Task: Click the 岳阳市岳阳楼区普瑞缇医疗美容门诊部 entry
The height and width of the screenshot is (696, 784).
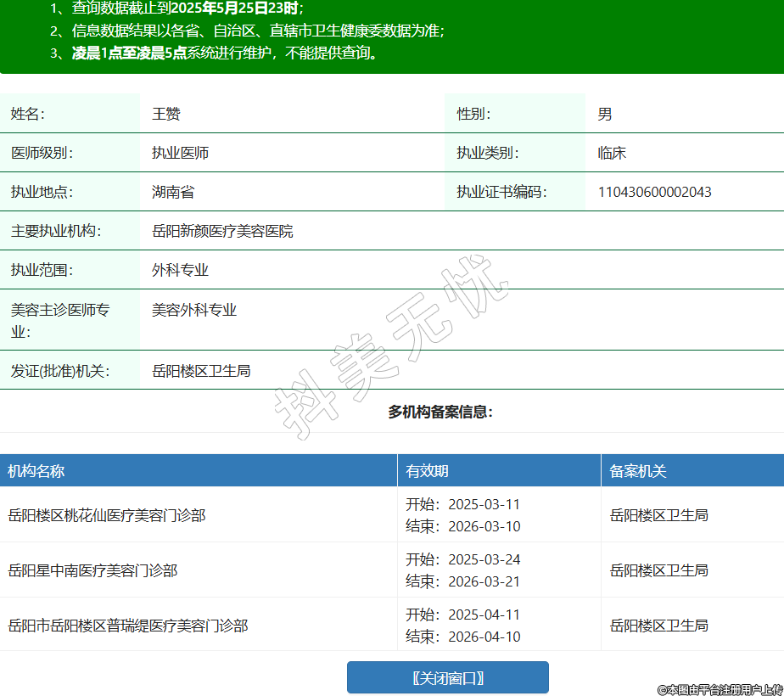Action: point(128,626)
